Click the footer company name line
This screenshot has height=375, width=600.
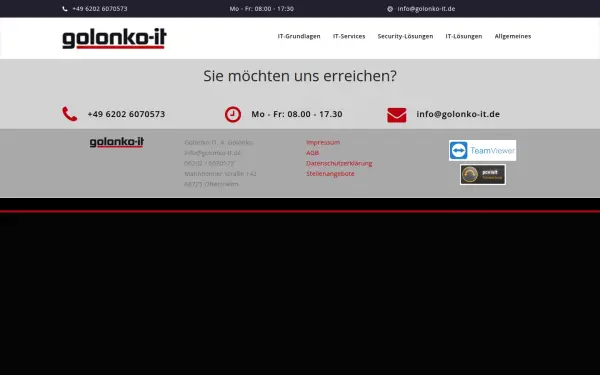(x=219, y=142)
